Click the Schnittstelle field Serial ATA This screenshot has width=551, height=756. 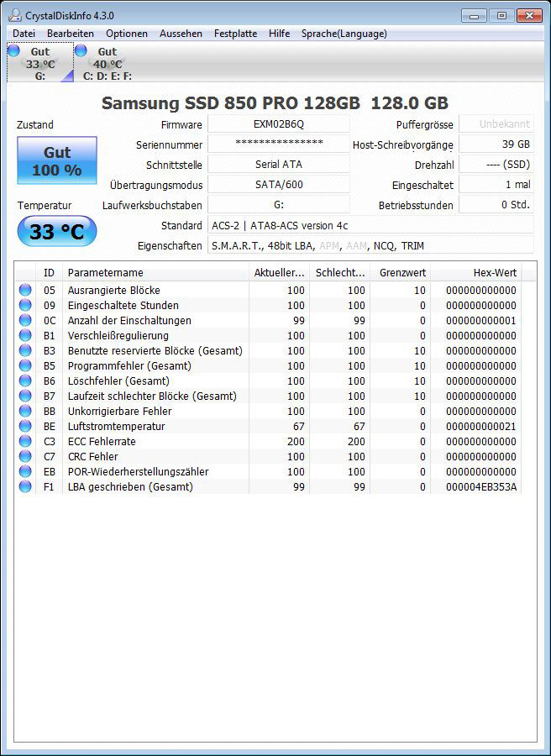(279, 165)
